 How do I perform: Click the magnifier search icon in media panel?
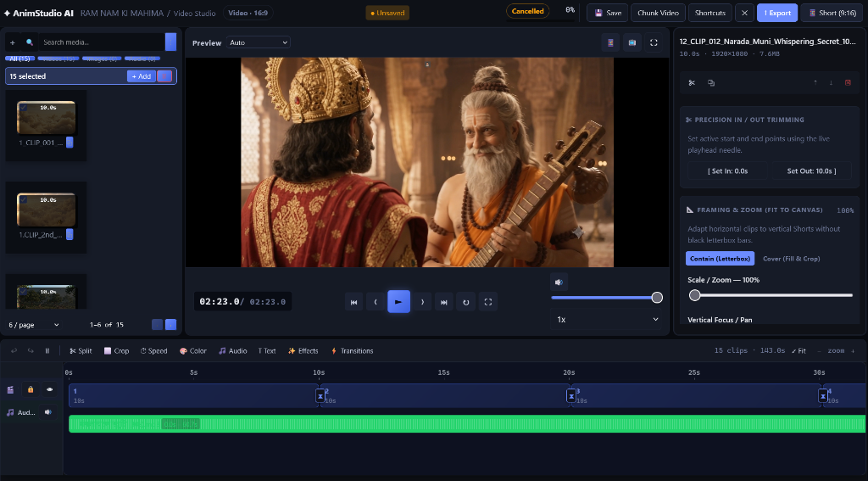[x=30, y=42]
